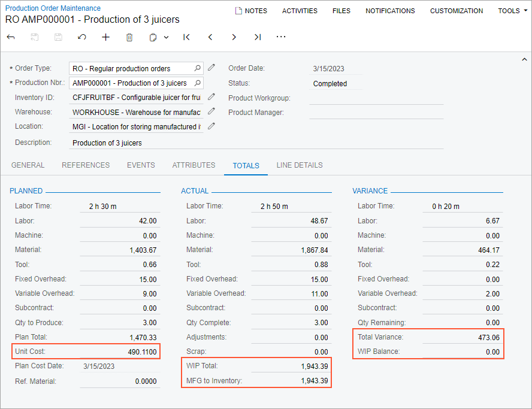This screenshot has width=532, height=409.
Task: Open the Production Order Maintenance link
Action: click(53, 8)
